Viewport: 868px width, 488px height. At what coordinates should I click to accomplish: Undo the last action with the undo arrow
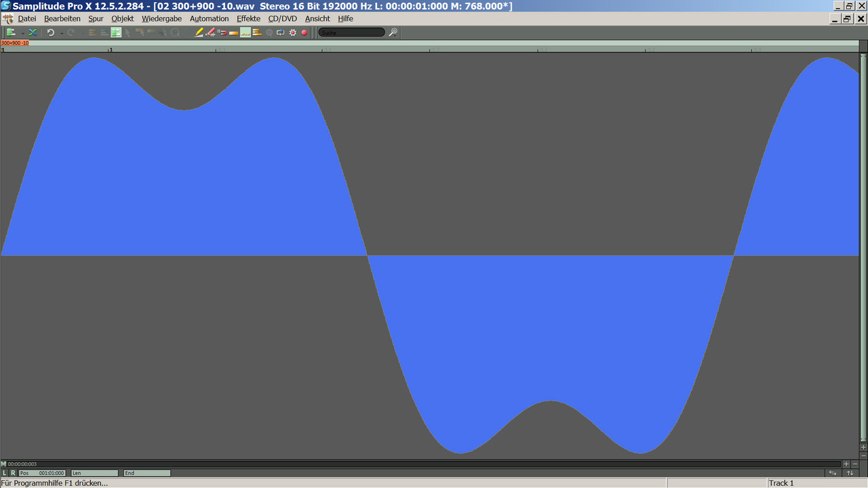50,33
